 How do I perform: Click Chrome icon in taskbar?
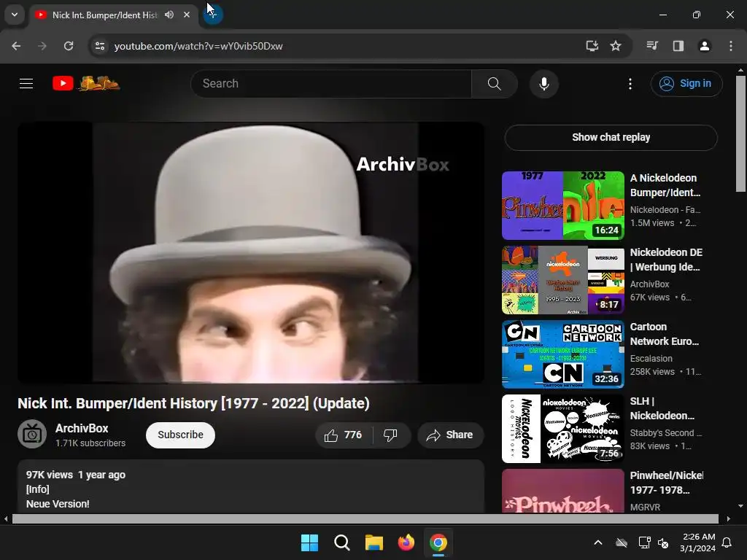pyautogui.click(x=438, y=542)
